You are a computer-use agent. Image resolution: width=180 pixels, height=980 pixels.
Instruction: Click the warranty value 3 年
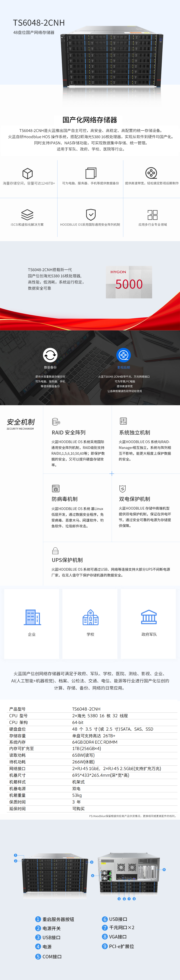(x=77, y=802)
